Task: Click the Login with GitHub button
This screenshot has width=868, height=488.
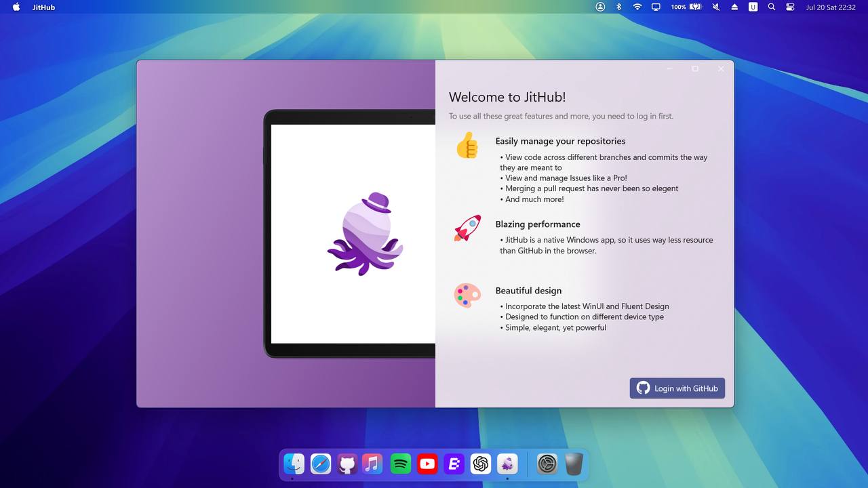Action: 677,388
